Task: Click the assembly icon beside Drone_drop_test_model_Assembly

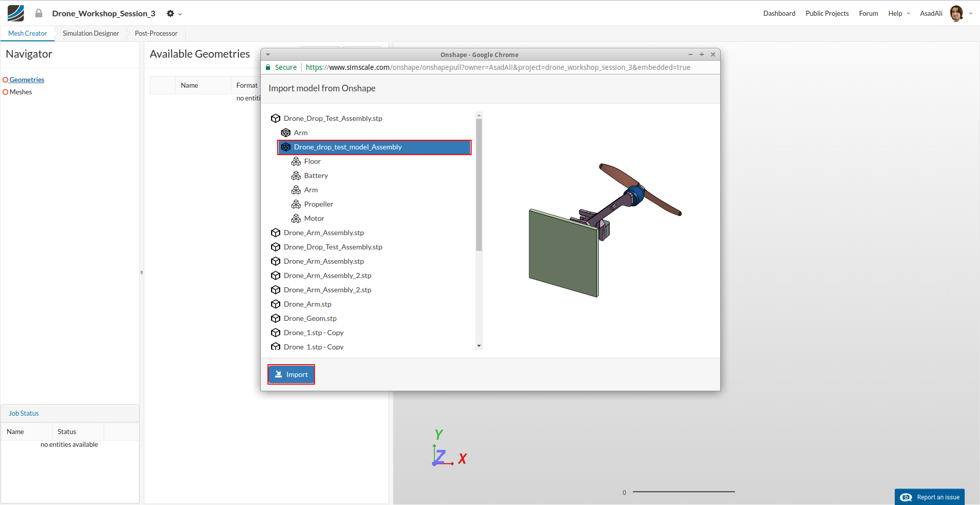Action: pos(286,147)
